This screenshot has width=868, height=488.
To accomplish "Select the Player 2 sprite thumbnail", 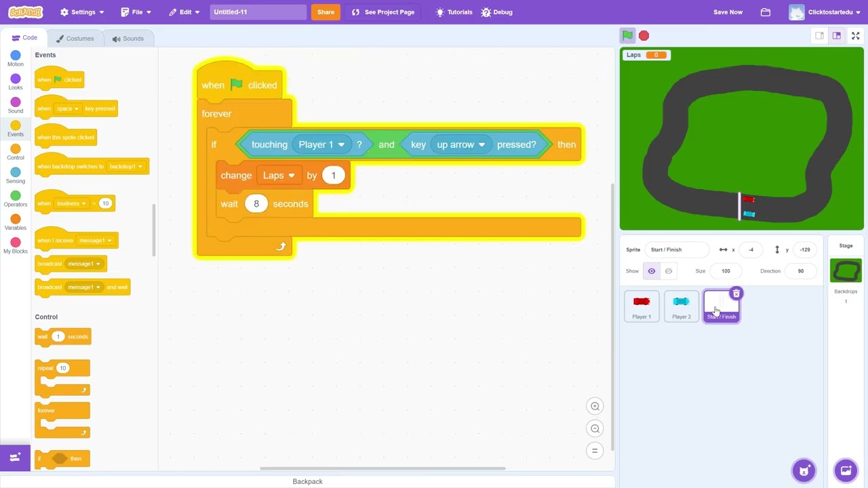I will [682, 306].
